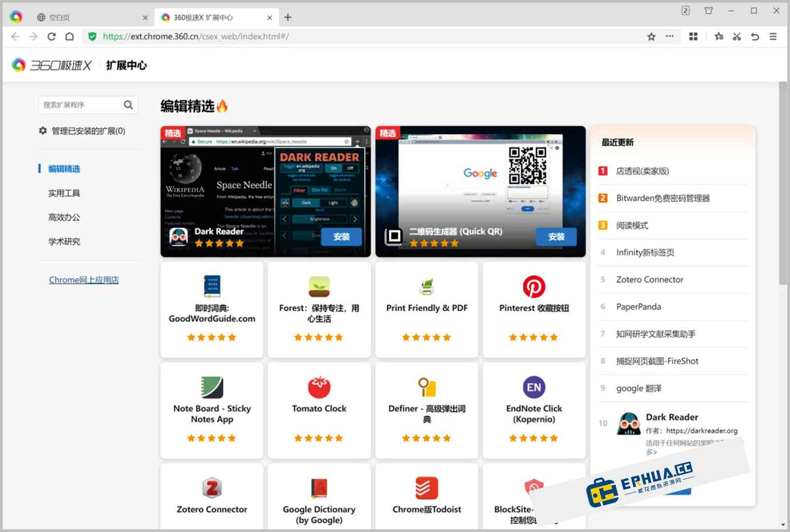Open the Chrome网上应用店 link
The height and width of the screenshot is (532, 790).
84,280
